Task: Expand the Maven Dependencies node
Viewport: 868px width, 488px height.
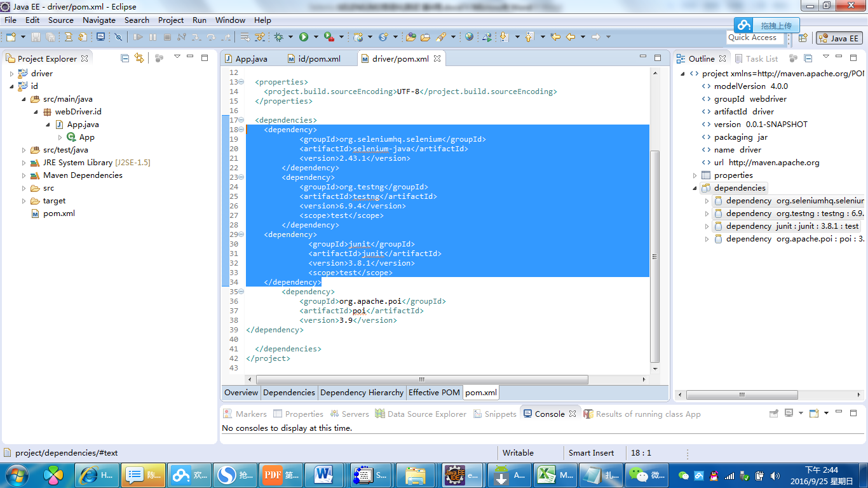Action: tap(24, 175)
